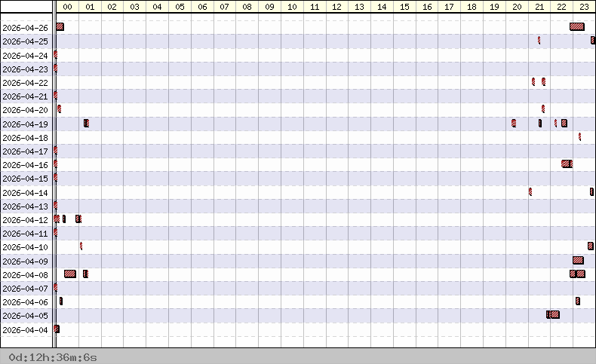Click the 2026-04-26 bar in hour 00
Screen dimensions: 596x364
point(60,27)
